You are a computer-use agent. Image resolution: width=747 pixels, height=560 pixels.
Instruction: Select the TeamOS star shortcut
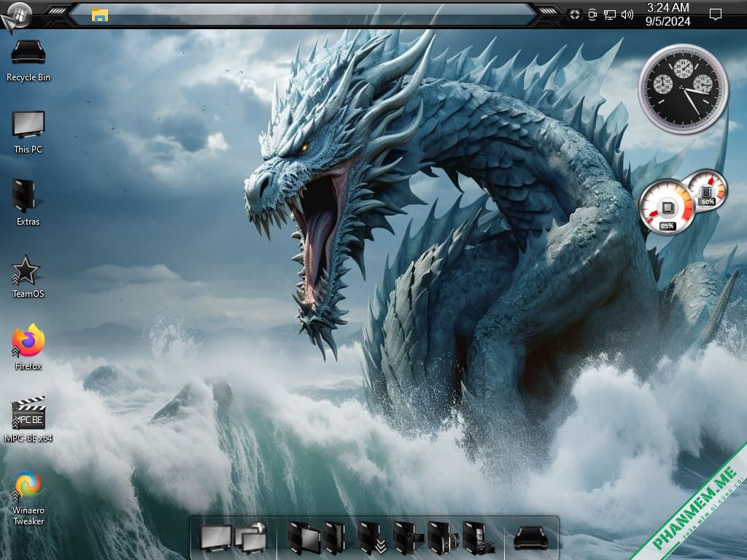[x=28, y=276]
